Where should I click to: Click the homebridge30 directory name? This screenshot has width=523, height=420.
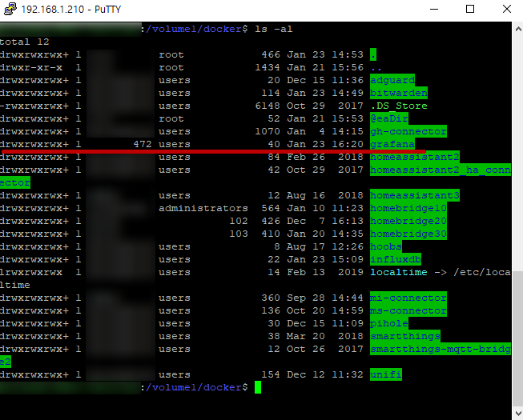408,234
